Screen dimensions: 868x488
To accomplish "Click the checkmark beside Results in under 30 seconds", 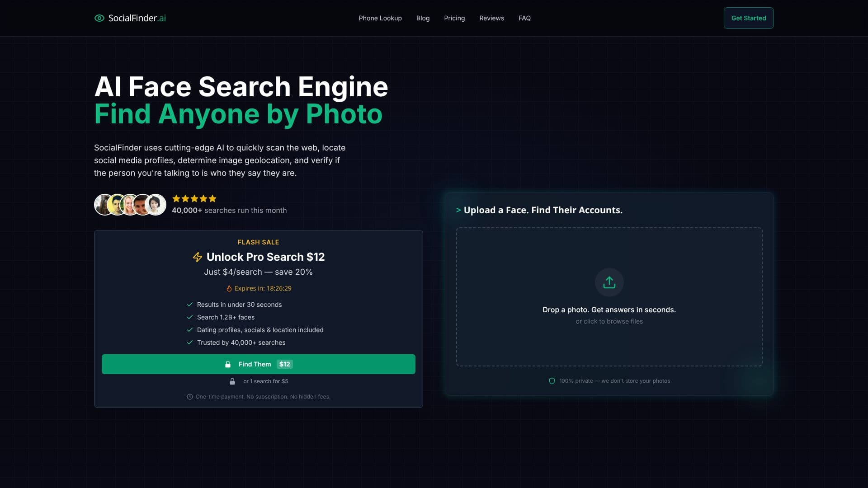I will point(190,305).
